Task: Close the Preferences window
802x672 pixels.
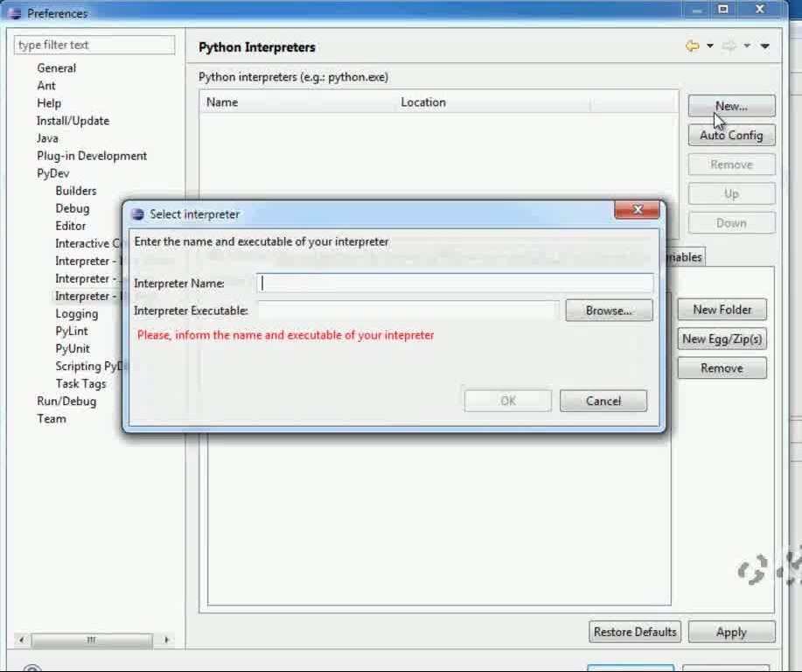Action: 759,10
